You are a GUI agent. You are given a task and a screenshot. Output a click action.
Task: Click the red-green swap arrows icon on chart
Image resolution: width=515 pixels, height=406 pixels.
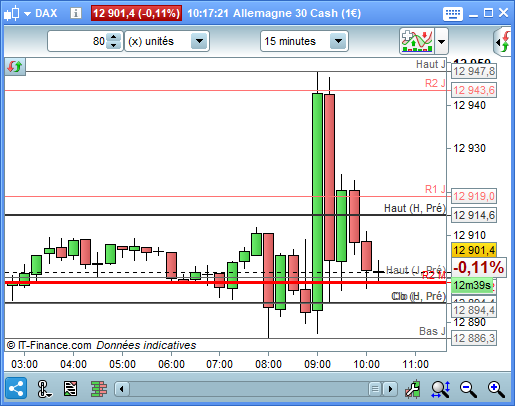[x=15, y=67]
